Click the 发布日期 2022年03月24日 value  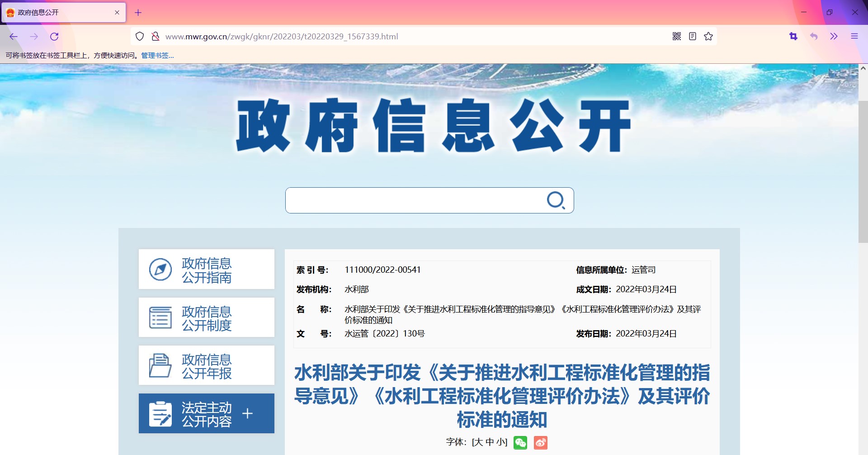pos(646,334)
